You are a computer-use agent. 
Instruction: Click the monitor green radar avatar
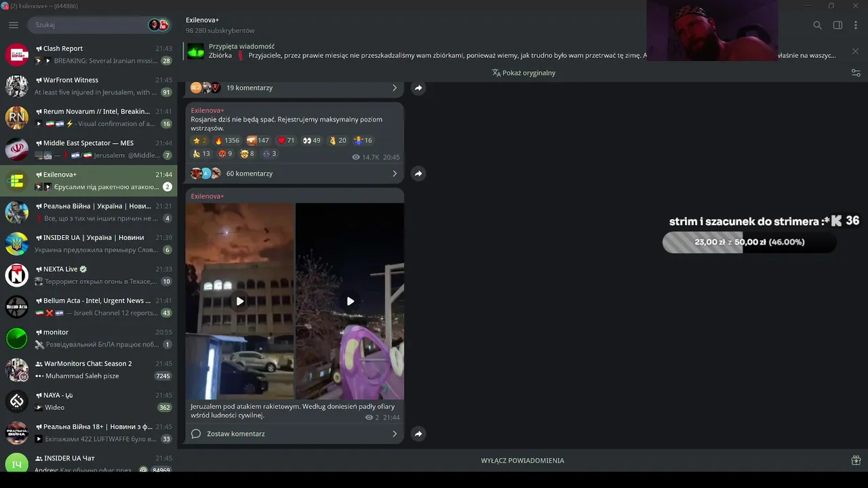coord(16,338)
